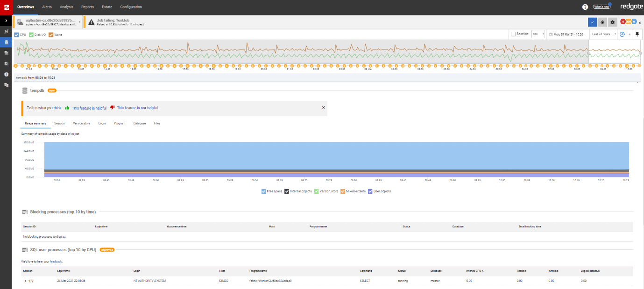
Task: Click the help question mark icon
Action: point(585,6)
